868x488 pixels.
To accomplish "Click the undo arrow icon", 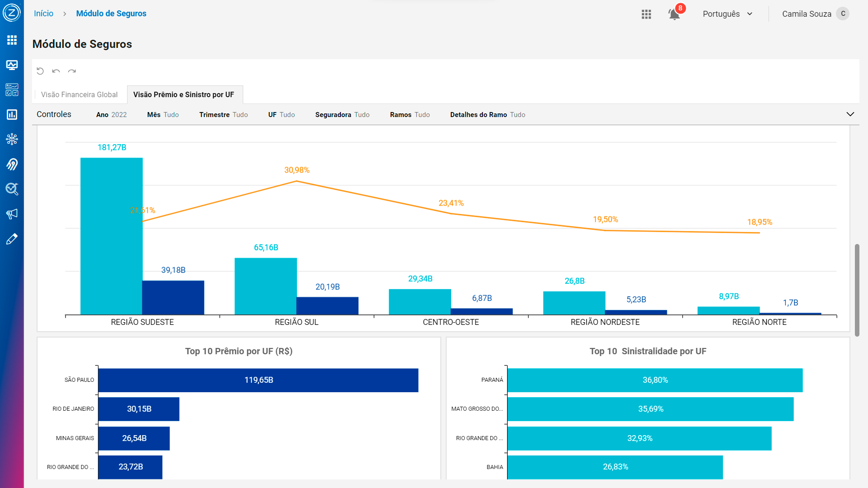I will (x=56, y=71).
